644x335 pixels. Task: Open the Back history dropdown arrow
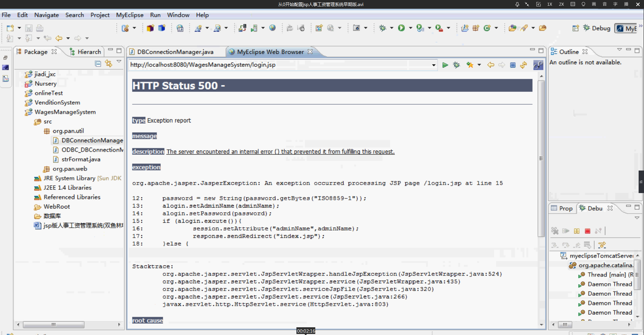click(x=68, y=38)
